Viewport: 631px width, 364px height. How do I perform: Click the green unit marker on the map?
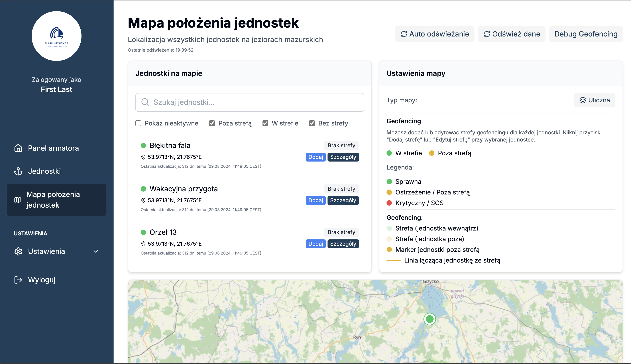(x=430, y=319)
